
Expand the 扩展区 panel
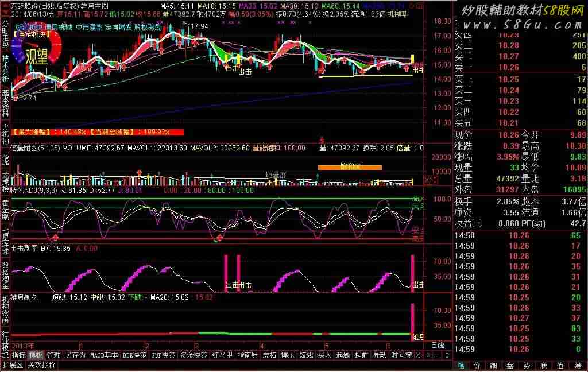pos(13,365)
